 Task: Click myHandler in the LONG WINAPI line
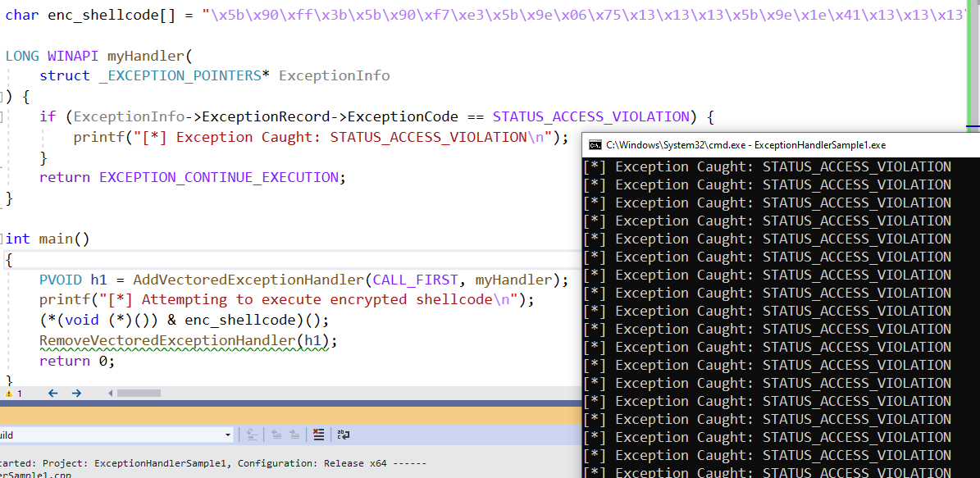coord(146,57)
